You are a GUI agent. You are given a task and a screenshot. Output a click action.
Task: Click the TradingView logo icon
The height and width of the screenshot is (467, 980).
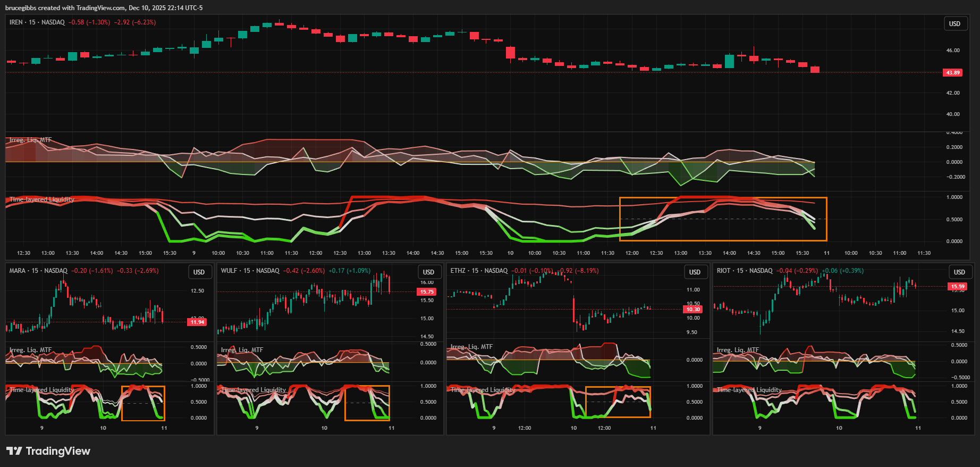tap(14, 451)
